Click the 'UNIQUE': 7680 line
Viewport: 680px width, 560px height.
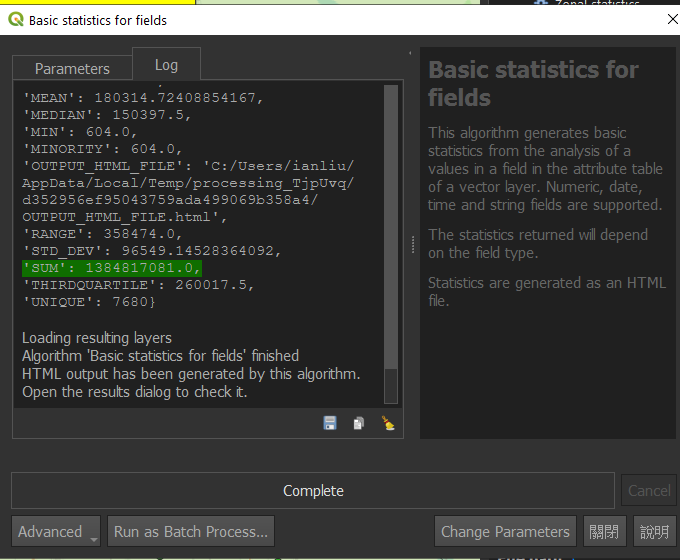tap(89, 302)
